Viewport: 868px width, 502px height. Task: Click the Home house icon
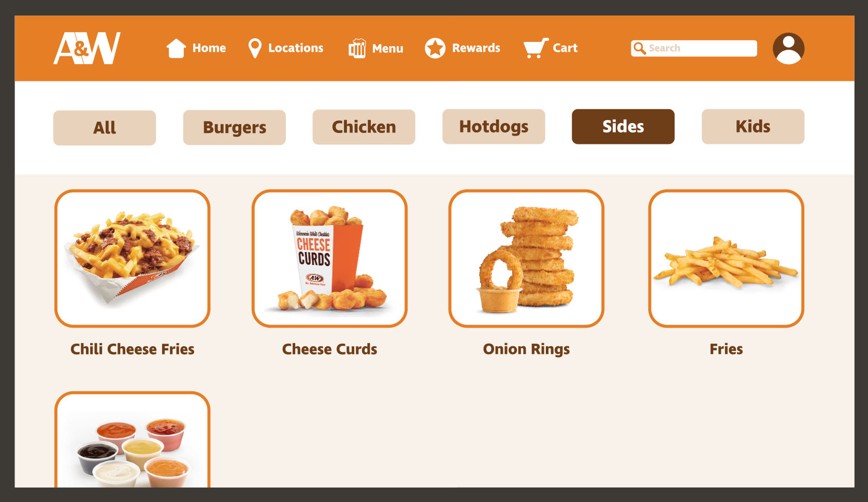pyautogui.click(x=176, y=48)
